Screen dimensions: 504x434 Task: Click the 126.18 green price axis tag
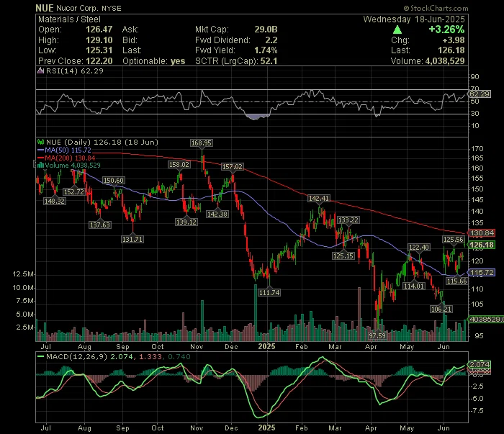tap(481, 245)
